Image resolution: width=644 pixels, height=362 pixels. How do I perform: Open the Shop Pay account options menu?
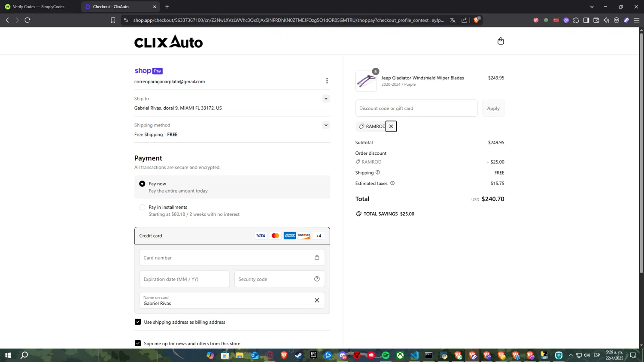tap(327, 81)
